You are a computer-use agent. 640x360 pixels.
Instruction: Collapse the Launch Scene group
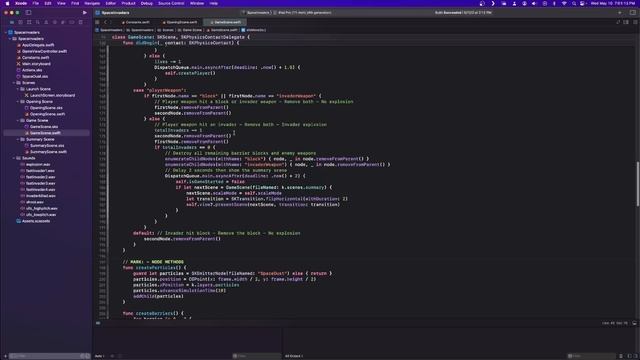(18, 89)
